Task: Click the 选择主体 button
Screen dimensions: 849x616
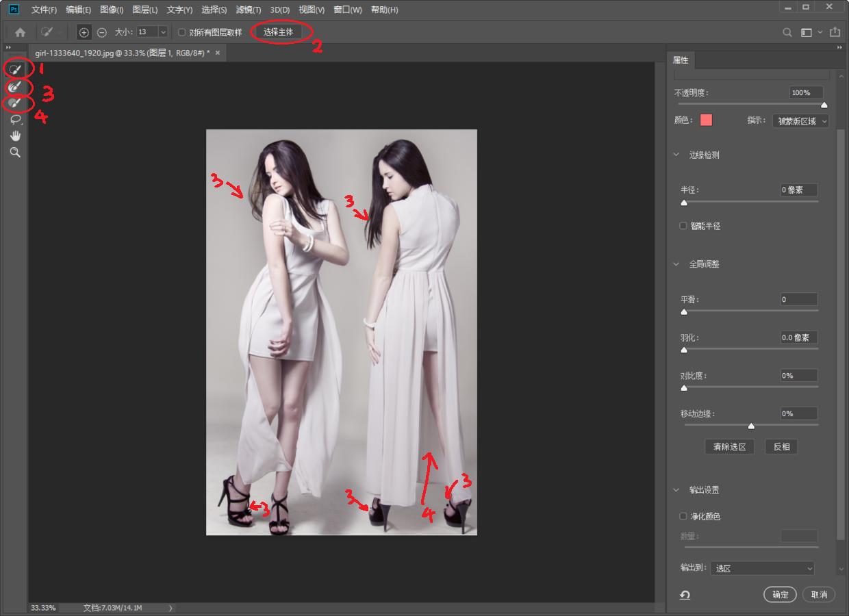Action: coord(278,32)
